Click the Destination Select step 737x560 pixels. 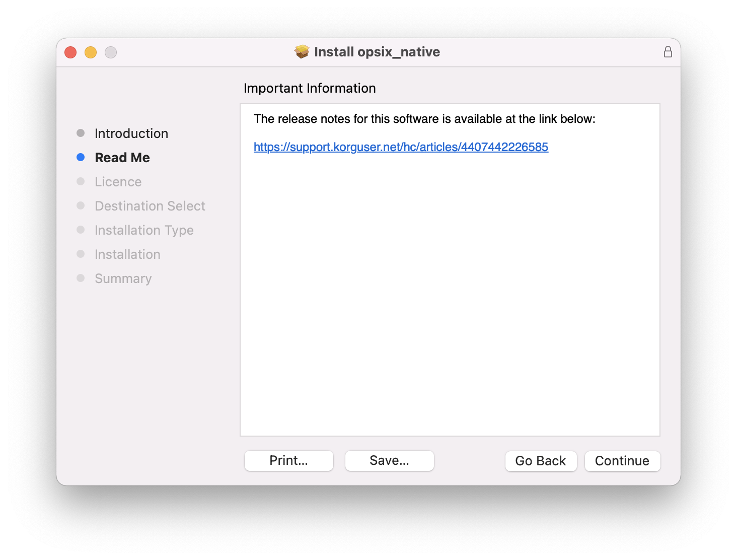(x=150, y=206)
